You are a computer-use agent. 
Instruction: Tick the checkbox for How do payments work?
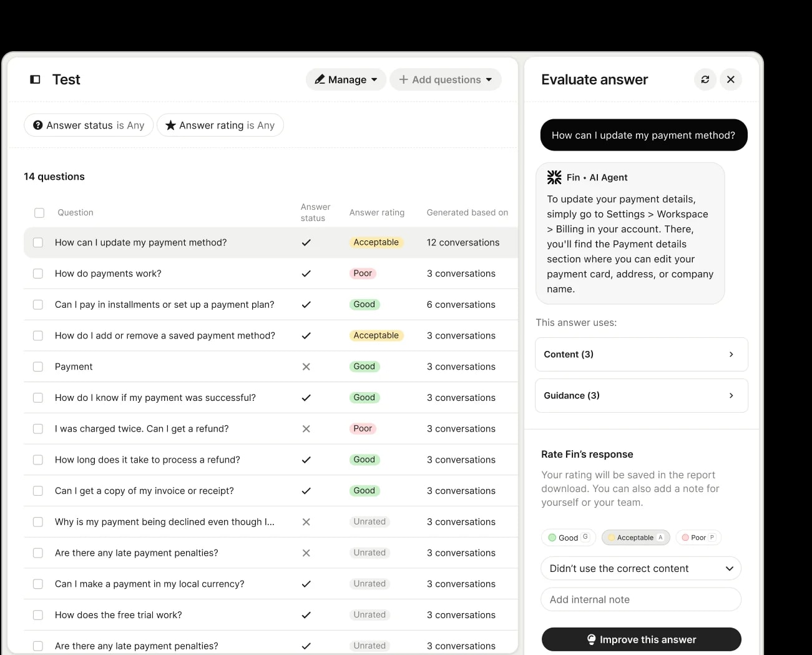[38, 273]
